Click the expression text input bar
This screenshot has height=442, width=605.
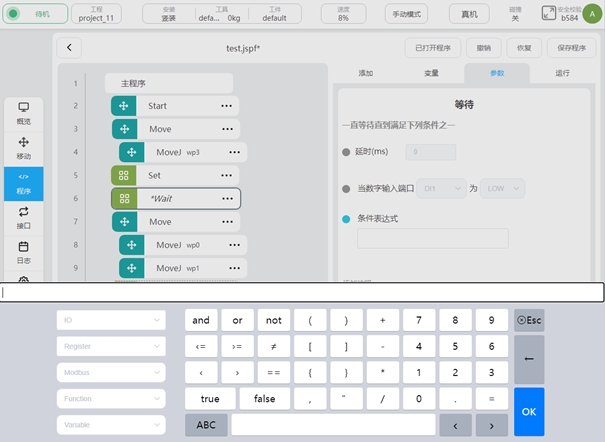(x=300, y=293)
